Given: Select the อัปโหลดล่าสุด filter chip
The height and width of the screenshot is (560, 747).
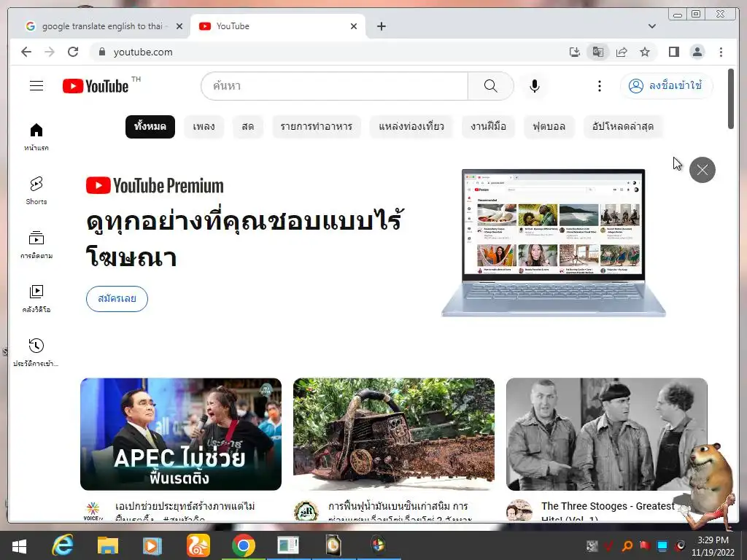Looking at the screenshot, I should (623, 127).
